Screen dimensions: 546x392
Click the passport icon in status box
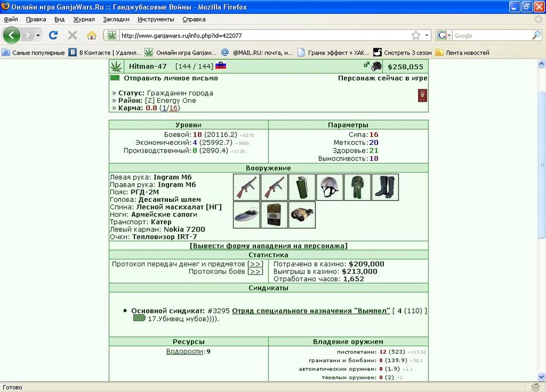pyautogui.click(x=422, y=96)
